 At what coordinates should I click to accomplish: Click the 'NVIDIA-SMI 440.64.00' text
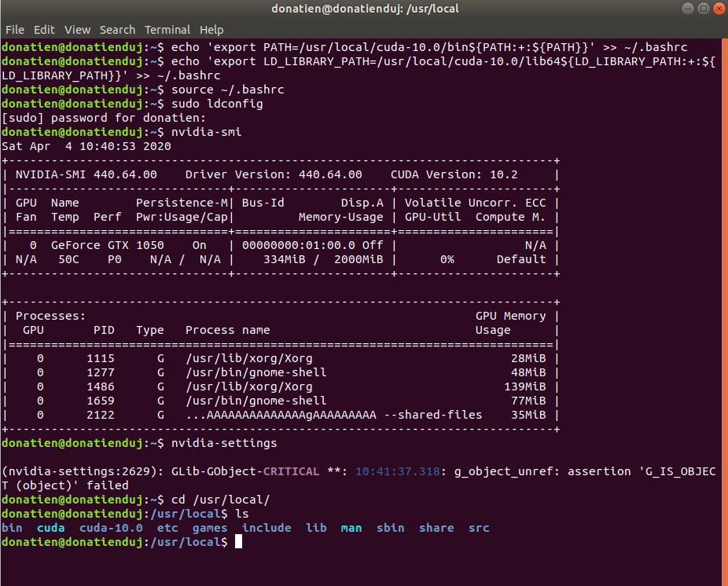click(86, 174)
